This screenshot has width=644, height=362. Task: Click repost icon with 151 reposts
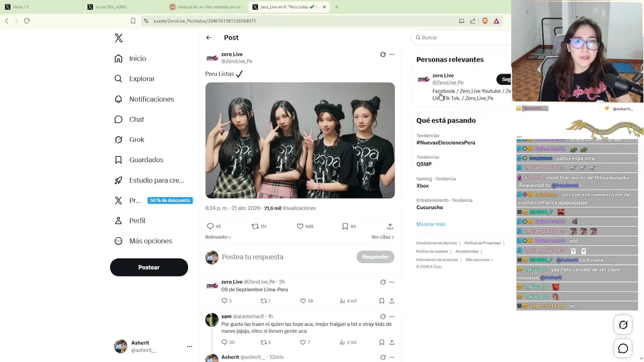pos(255,226)
